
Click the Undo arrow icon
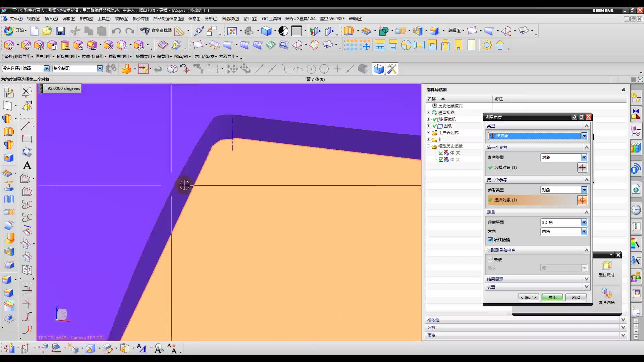coord(116,31)
